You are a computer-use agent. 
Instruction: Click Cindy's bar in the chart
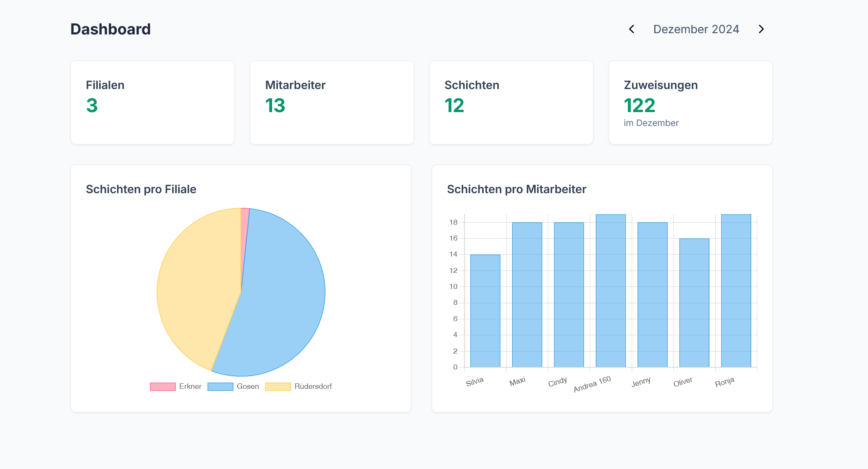(x=569, y=295)
